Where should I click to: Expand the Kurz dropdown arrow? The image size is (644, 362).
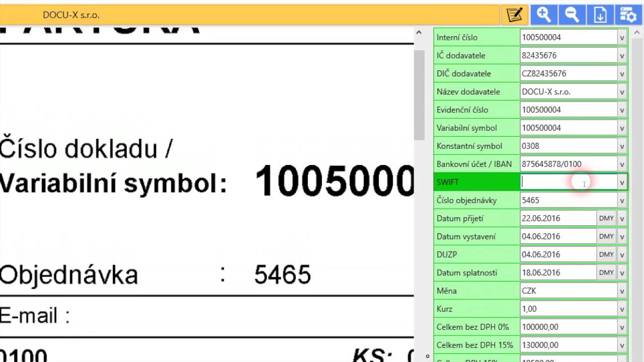coord(622,309)
